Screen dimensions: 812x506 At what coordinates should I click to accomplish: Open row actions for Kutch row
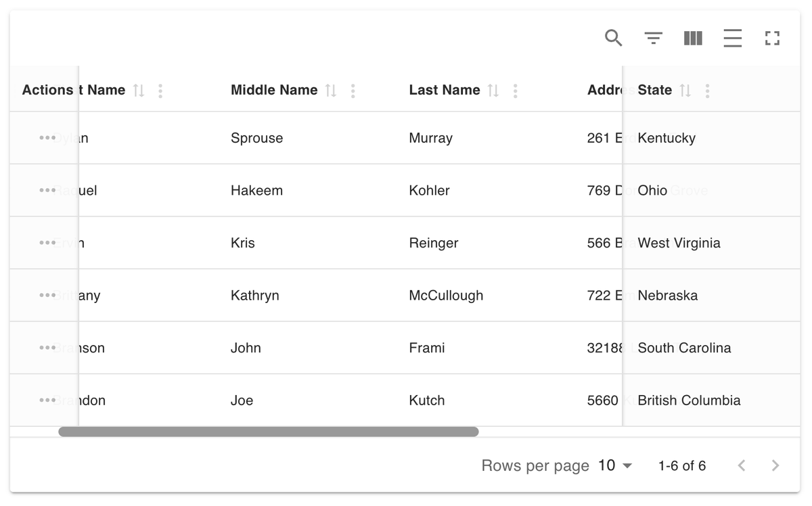tap(47, 400)
